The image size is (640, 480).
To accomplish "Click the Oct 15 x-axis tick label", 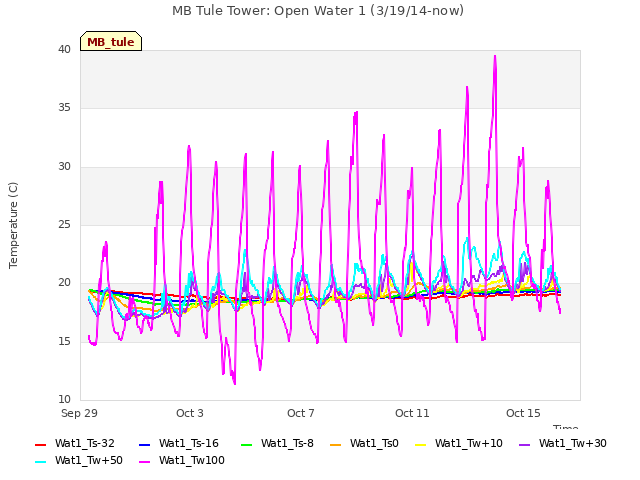I will pyautogui.click(x=523, y=413).
